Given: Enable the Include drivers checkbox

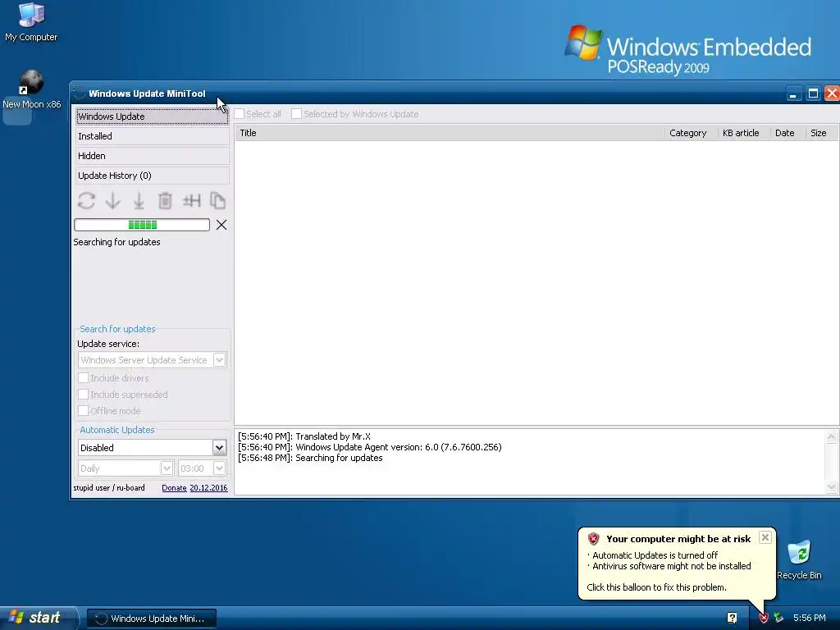Looking at the screenshot, I should [83, 378].
